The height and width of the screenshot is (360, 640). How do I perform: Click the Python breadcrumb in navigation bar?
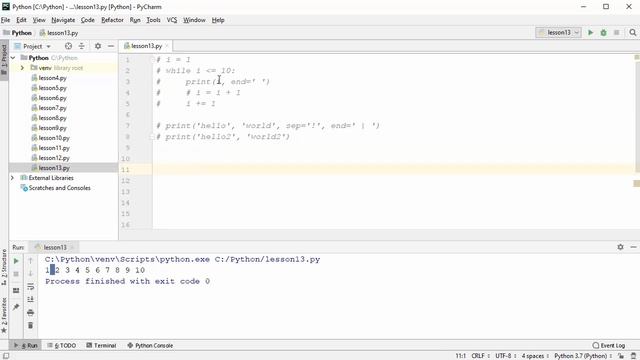coord(18,33)
